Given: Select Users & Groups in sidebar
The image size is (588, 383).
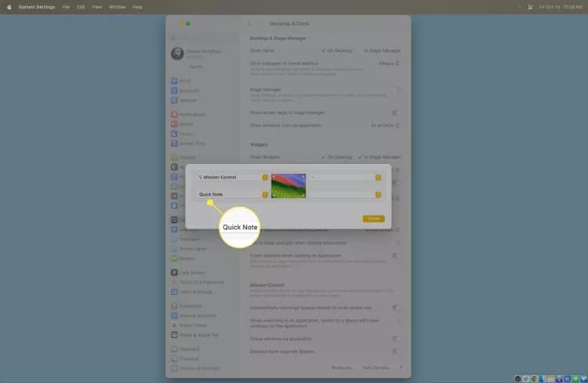Looking at the screenshot, I should (x=191, y=292).
